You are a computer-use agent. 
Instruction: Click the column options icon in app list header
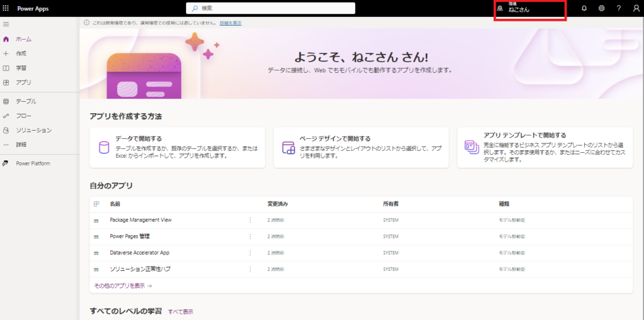(x=96, y=204)
